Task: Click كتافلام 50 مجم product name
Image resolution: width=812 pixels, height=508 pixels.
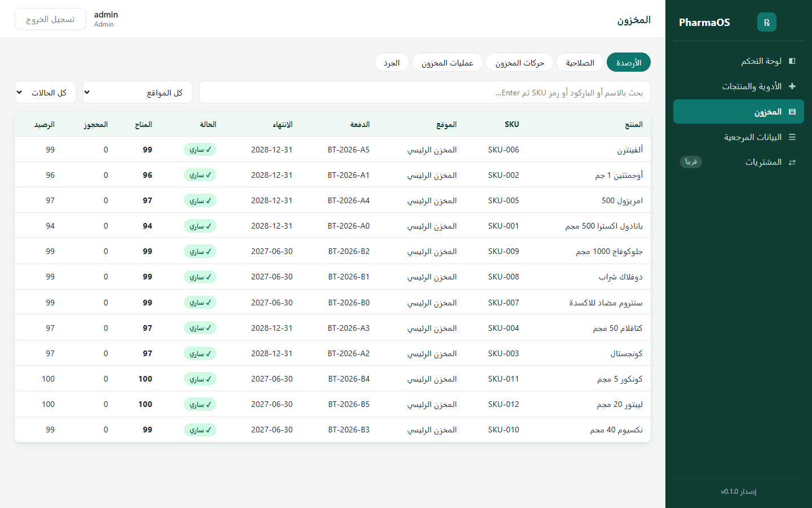Action: (x=617, y=329)
